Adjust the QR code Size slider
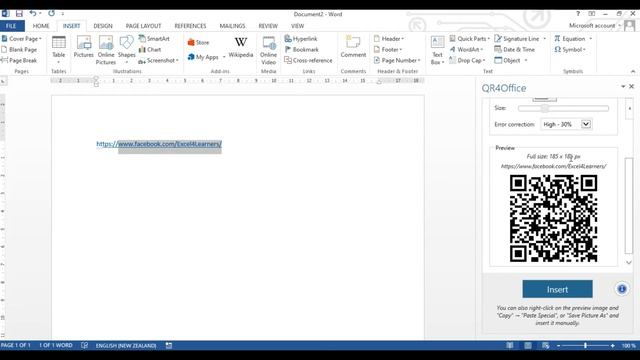Screen dimensions: 640x360 coord(563,108)
